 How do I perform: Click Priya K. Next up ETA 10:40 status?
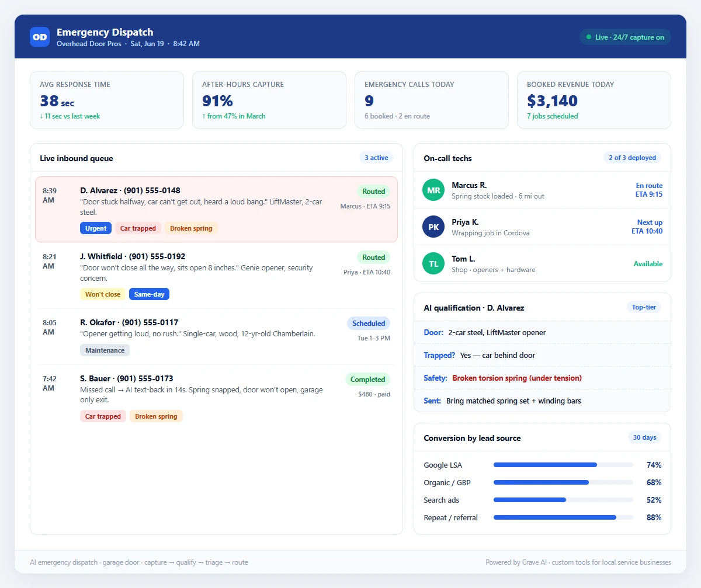[647, 227]
